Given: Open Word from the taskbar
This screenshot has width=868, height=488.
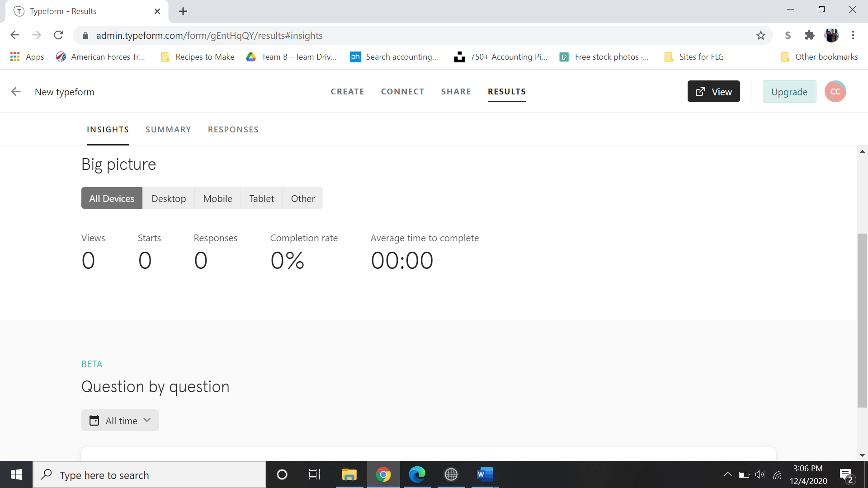Looking at the screenshot, I should [485, 474].
